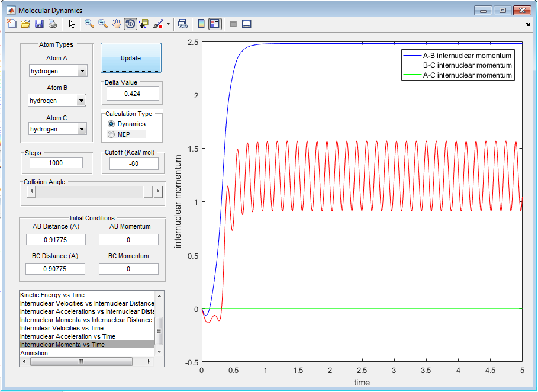Viewport: 538px width, 392px height.
Task: Toggle the Rotate 3D tool
Action: tap(130, 24)
